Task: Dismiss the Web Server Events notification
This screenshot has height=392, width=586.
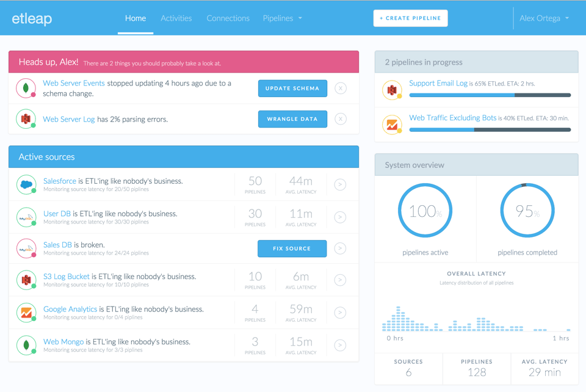Action: click(x=340, y=88)
